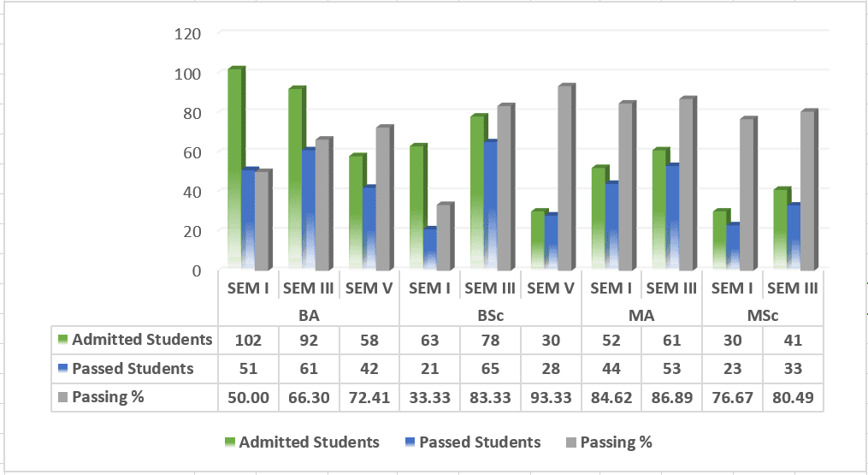The image size is (868, 475).
Task: Select the data table cell showing 102
Action: [249, 340]
